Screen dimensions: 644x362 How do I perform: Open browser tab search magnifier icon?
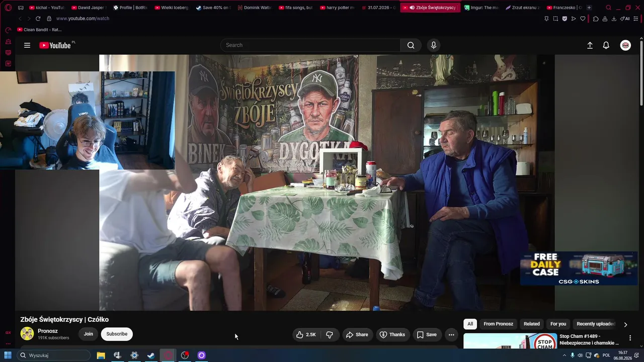click(x=609, y=8)
